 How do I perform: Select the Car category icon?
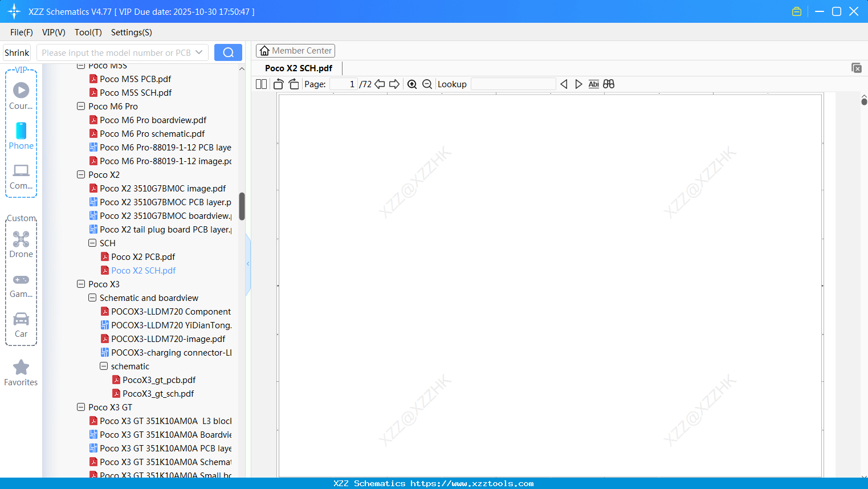(x=21, y=325)
